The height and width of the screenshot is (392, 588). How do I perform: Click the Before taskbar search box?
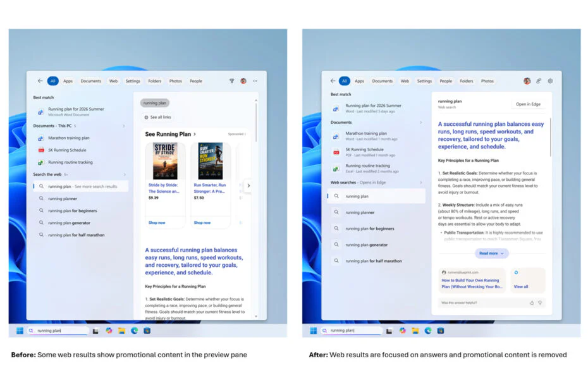[x=58, y=331]
